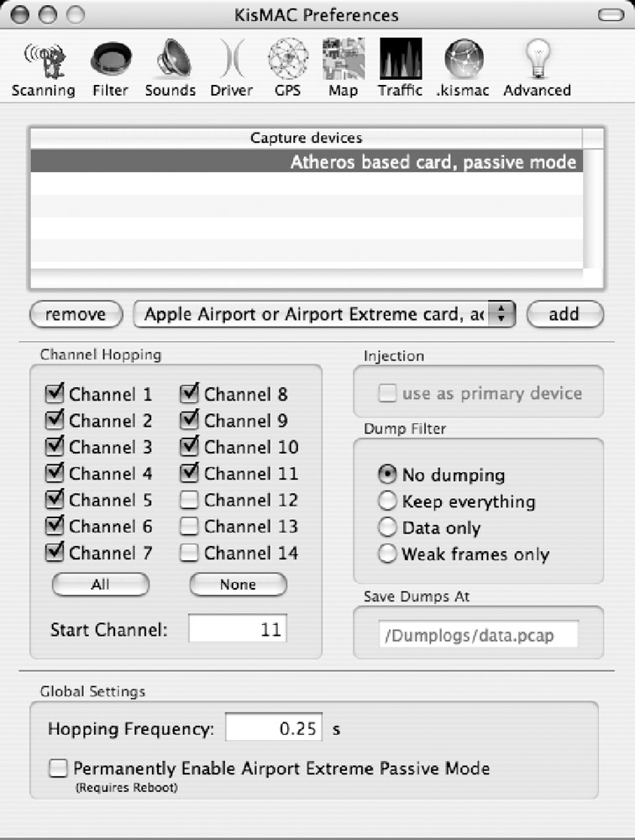This screenshot has height=840, width=635.
Task: Open the Sounds preferences pane
Action: [171, 69]
